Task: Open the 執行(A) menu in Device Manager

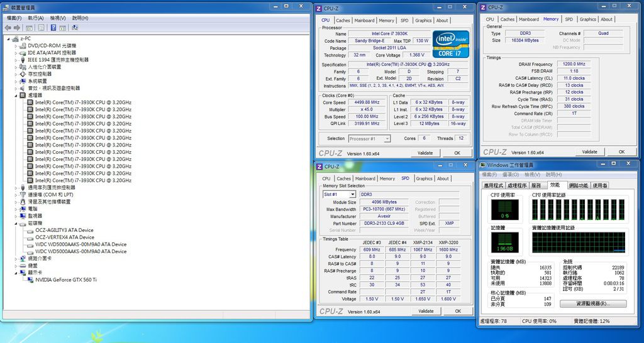Action: point(36,18)
